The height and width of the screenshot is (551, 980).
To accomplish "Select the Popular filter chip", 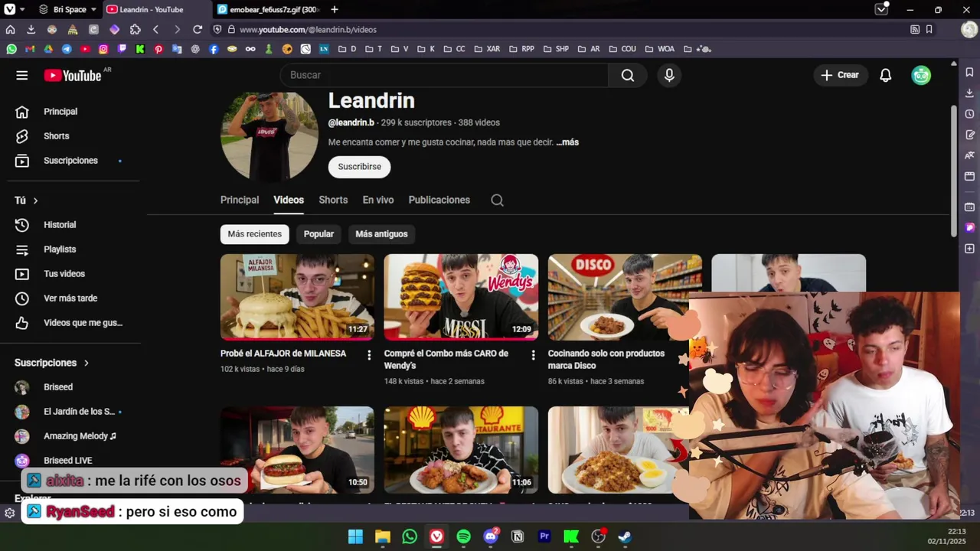I will 318,234.
